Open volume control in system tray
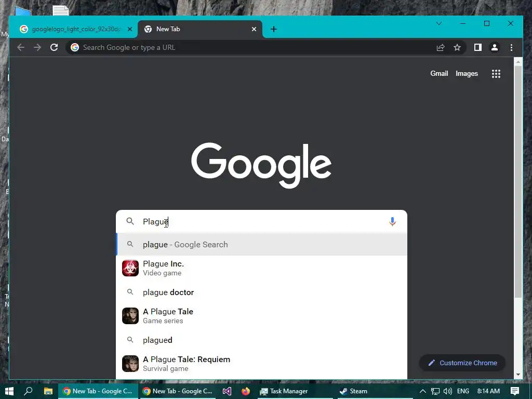The image size is (532, 399). [x=447, y=391]
